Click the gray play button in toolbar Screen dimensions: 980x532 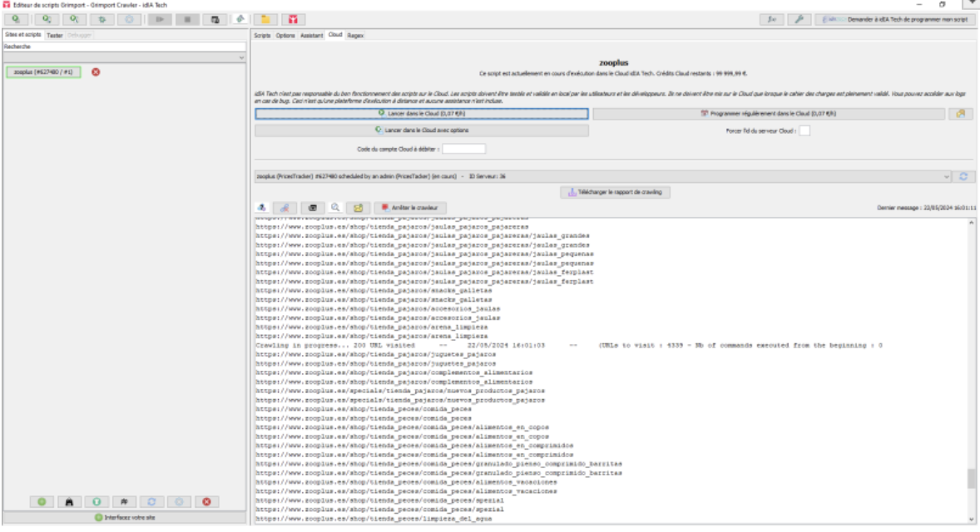pos(160,19)
